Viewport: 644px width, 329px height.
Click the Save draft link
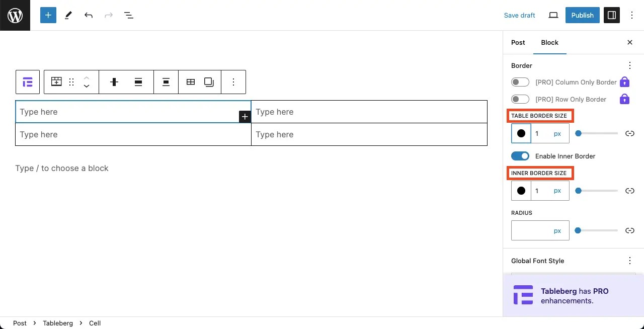click(x=519, y=15)
